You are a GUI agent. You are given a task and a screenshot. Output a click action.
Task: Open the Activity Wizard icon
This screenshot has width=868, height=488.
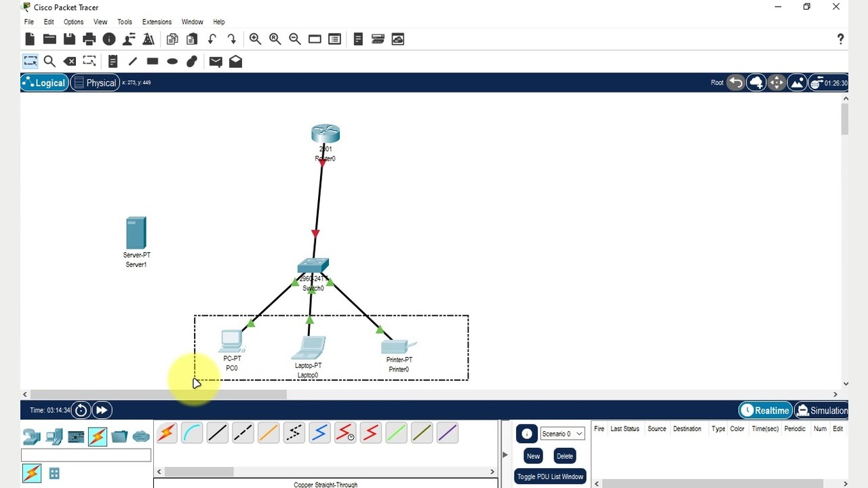[149, 39]
